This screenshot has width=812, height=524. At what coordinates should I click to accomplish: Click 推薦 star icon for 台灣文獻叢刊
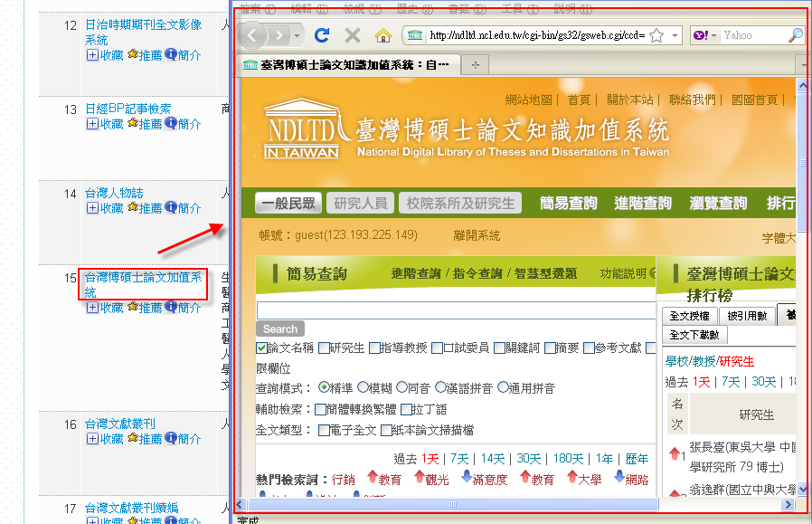[x=133, y=439]
